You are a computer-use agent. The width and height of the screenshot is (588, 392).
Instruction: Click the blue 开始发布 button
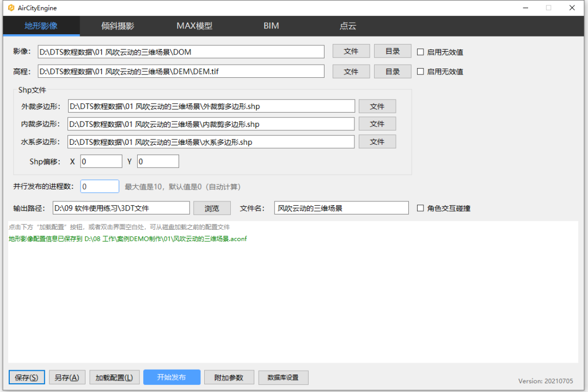tap(171, 377)
